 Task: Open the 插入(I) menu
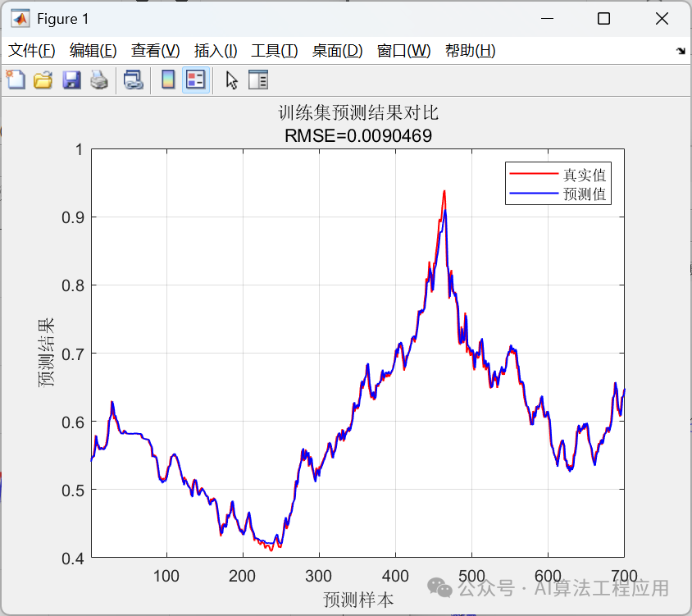pos(216,51)
